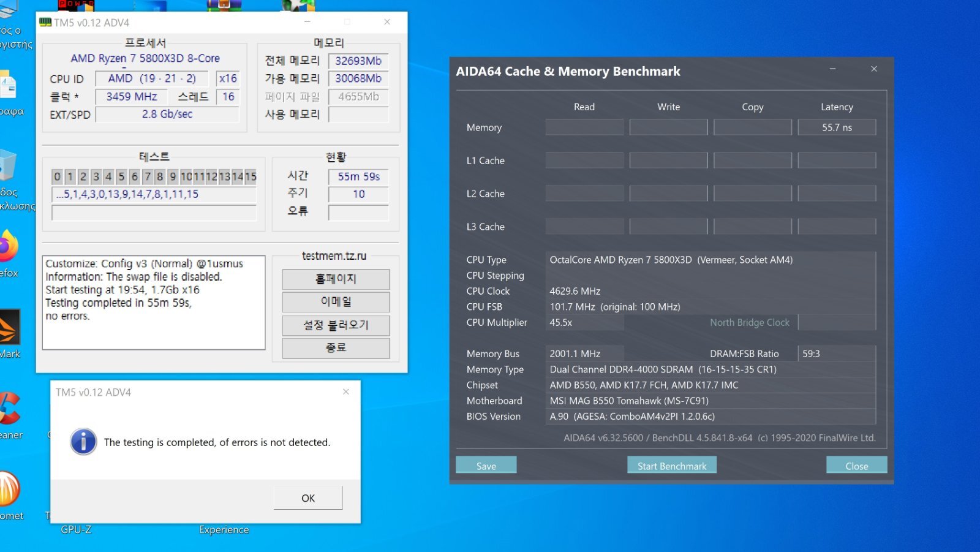Image resolution: width=980 pixels, height=552 pixels.
Task: Open the 3DMark desktop shortcut
Action: pos(10,327)
